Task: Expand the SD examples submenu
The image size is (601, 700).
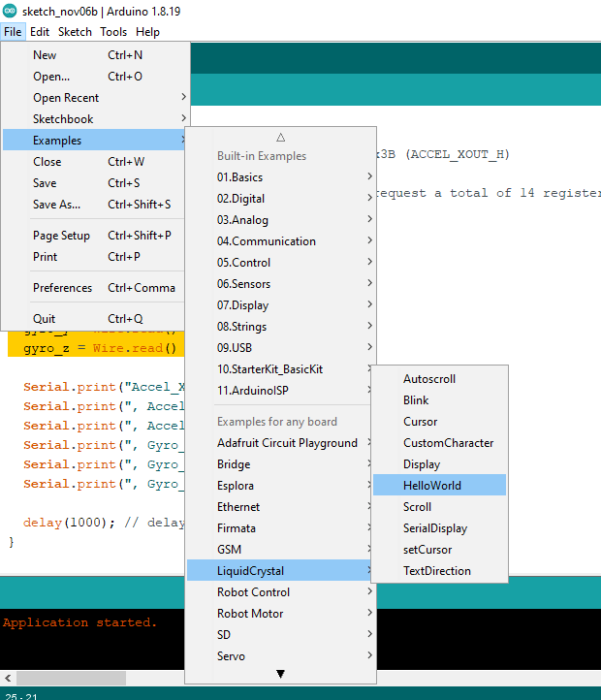Action: (280, 635)
